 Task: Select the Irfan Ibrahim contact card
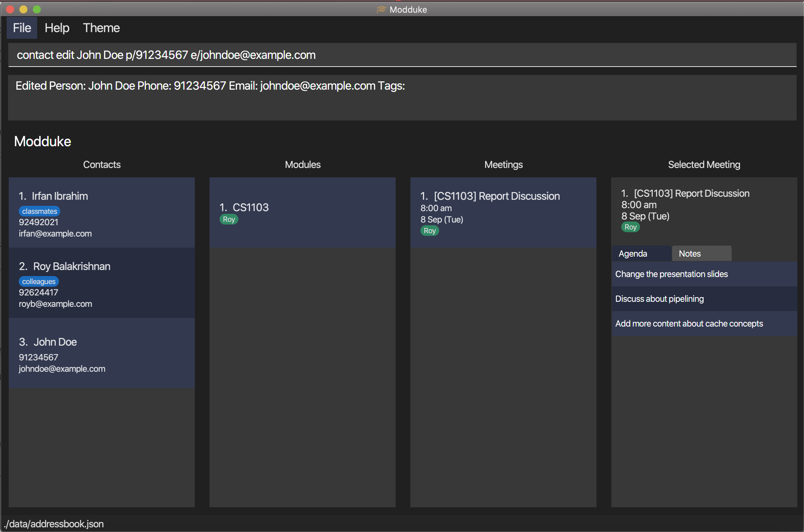(101, 212)
